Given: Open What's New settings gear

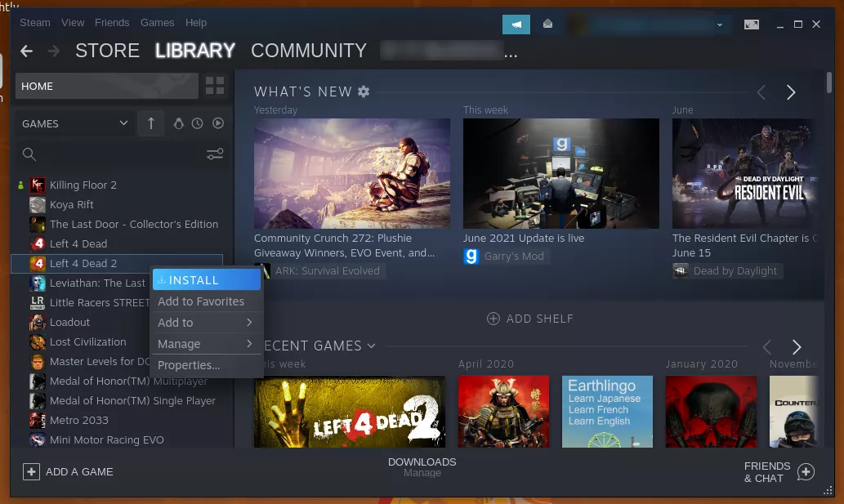Looking at the screenshot, I should click(x=364, y=91).
